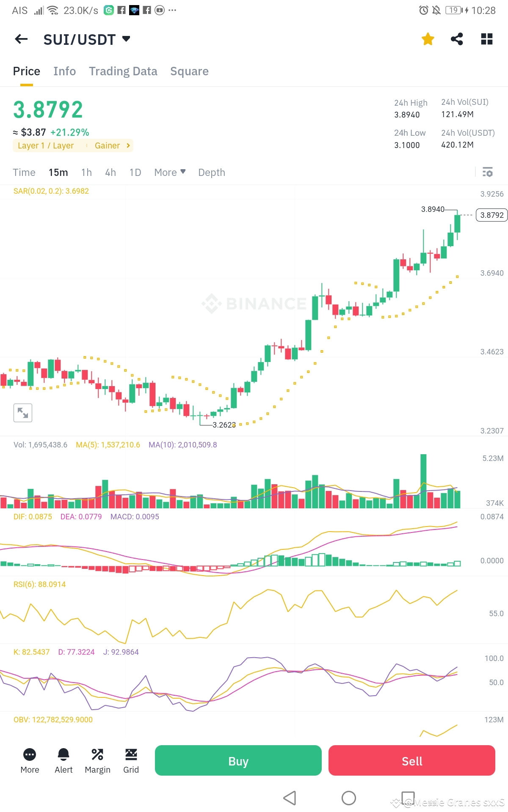The height and width of the screenshot is (812, 508).
Task: Open Grid trading icon
Action: [131, 761]
